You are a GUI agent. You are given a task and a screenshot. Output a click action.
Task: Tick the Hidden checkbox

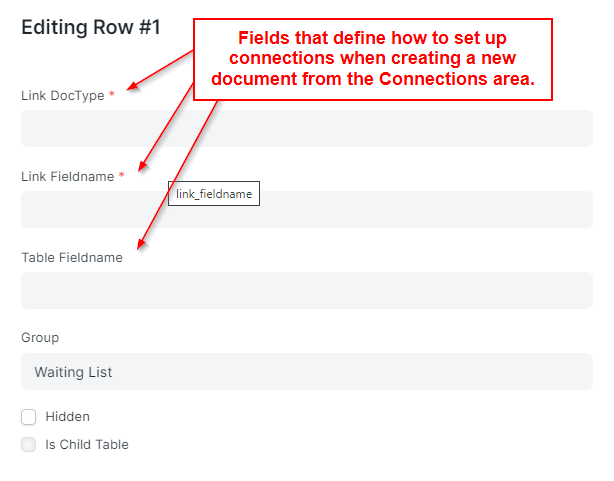pyautogui.click(x=29, y=417)
